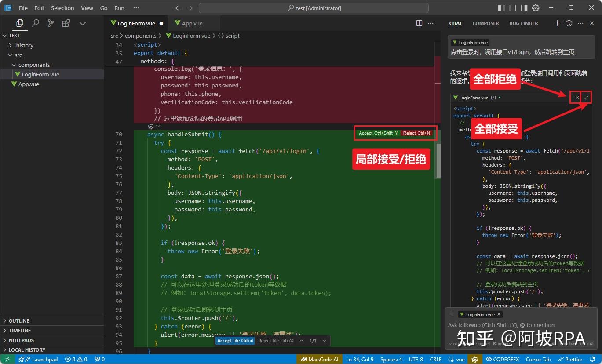Collapse the components folder
The image size is (602, 364).
(x=34, y=65)
